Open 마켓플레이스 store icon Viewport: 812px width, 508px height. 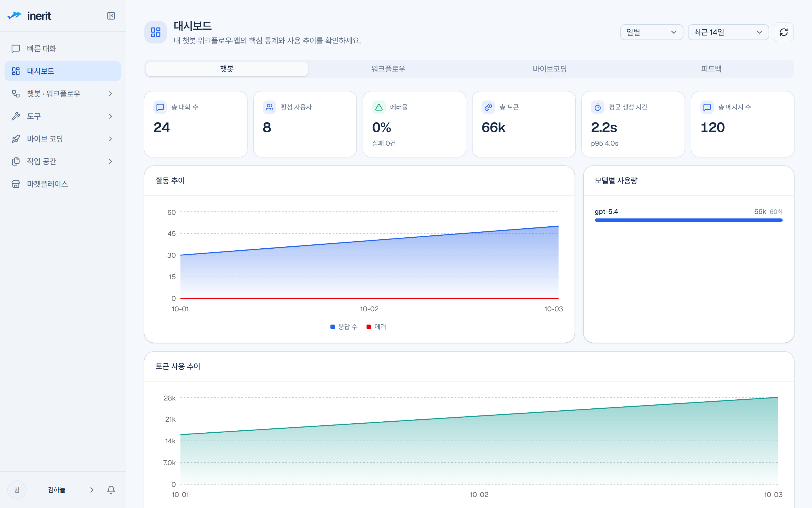pos(16,184)
